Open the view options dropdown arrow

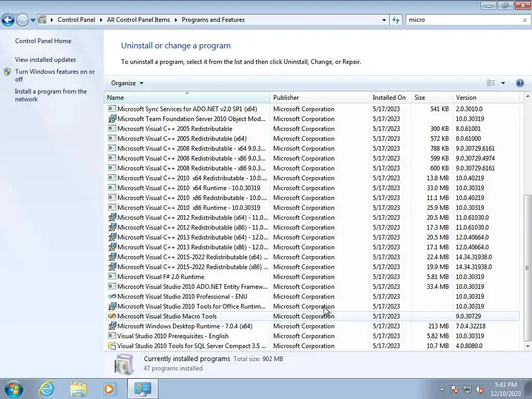click(x=503, y=83)
